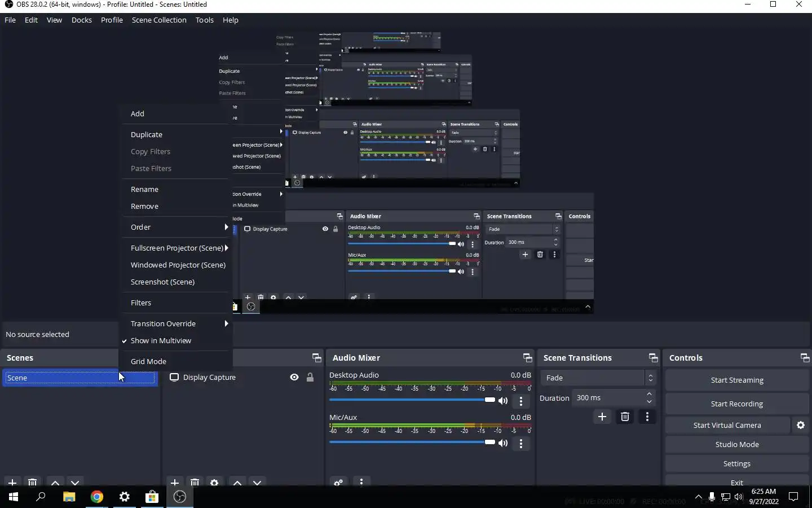Screen dimensions: 812x508
Task: Open Windows Settings gear in taskbar
Action: click(x=125, y=497)
